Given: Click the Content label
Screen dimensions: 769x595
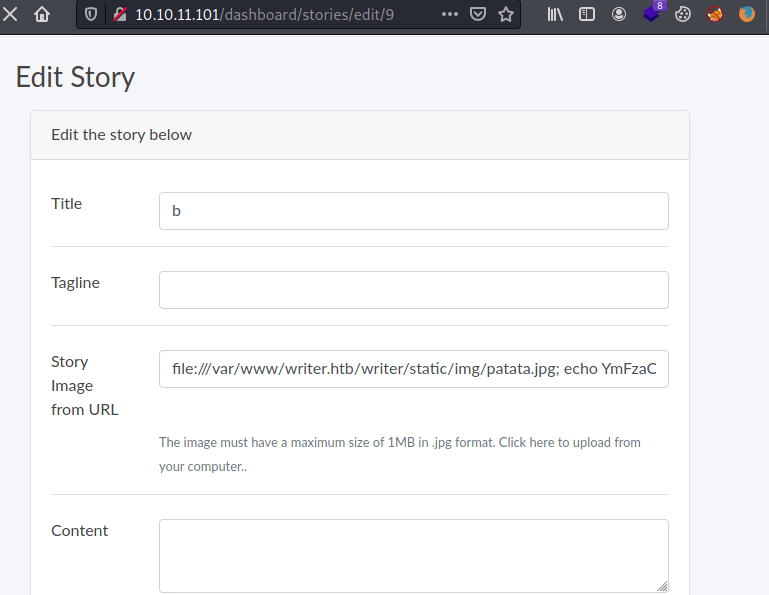Looking at the screenshot, I should [x=79, y=530].
